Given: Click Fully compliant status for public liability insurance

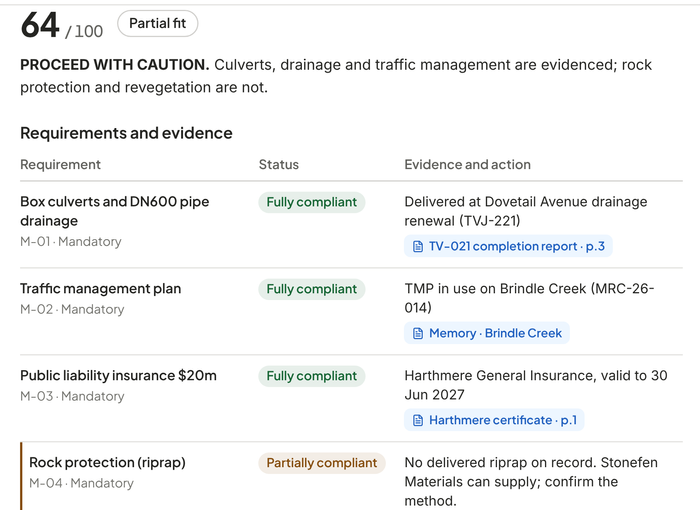Looking at the screenshot, I should click(312, 376).
